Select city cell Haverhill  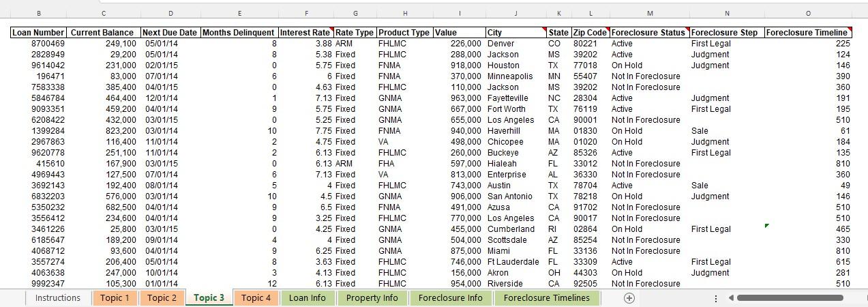515,131
